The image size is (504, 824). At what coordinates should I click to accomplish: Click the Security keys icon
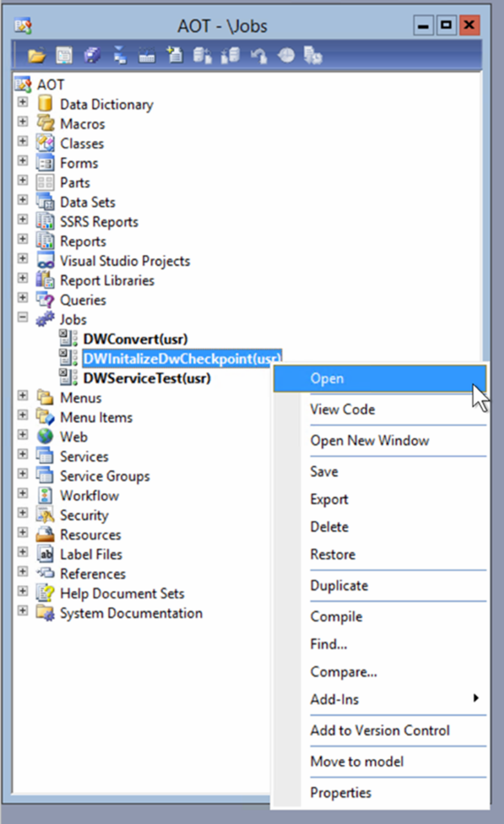pos(45,515)
